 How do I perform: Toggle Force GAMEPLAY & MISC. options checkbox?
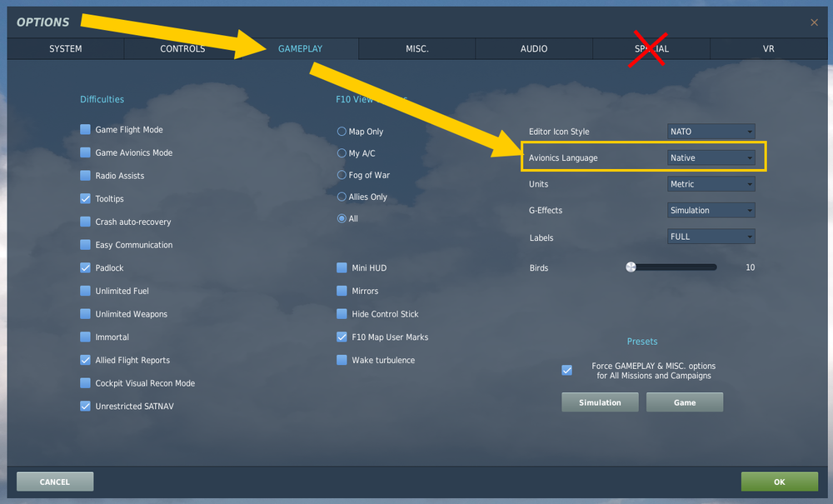(566, 370)
